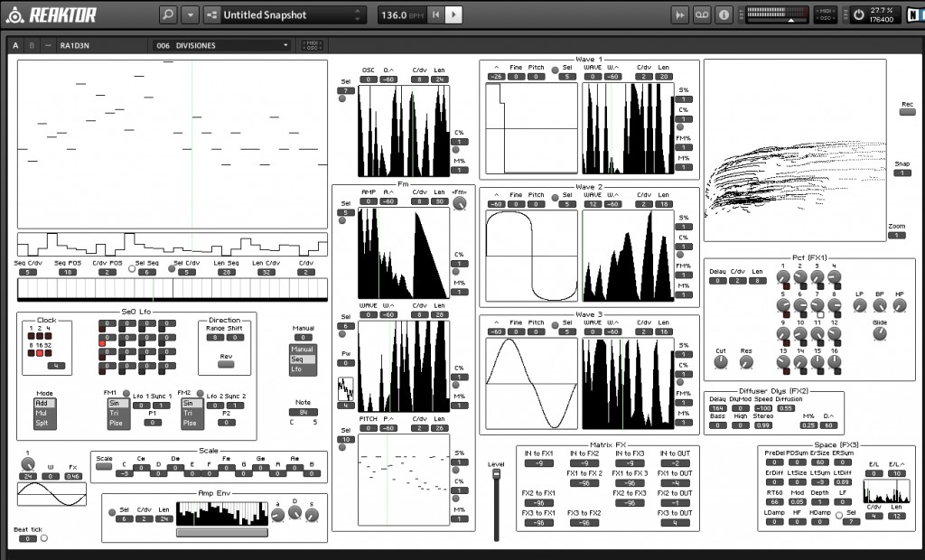Switch to panel set B tab
925x560 pixels.
pos(32,45)
